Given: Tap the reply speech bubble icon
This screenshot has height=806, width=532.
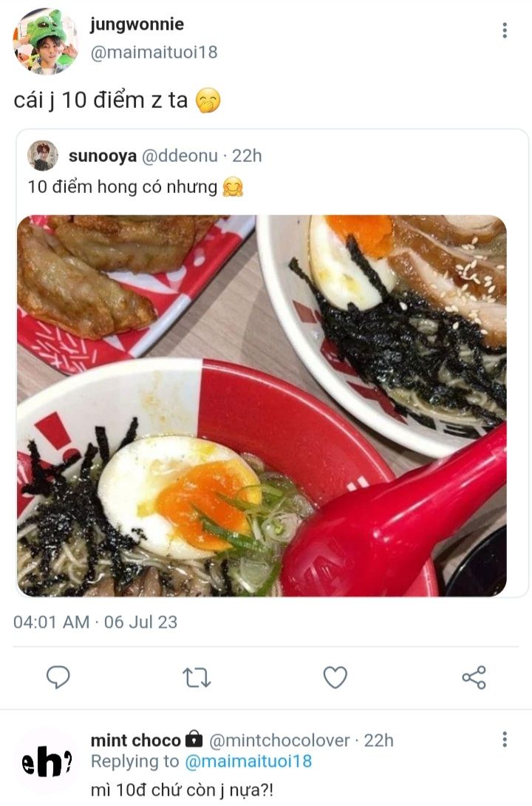Looking at the screenshot, I should tap(58, 677).
